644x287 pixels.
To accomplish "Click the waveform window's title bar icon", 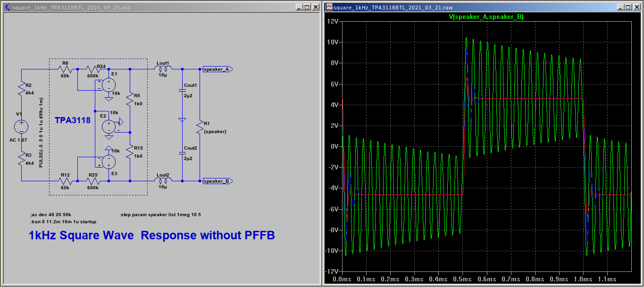I will (329, 7).
